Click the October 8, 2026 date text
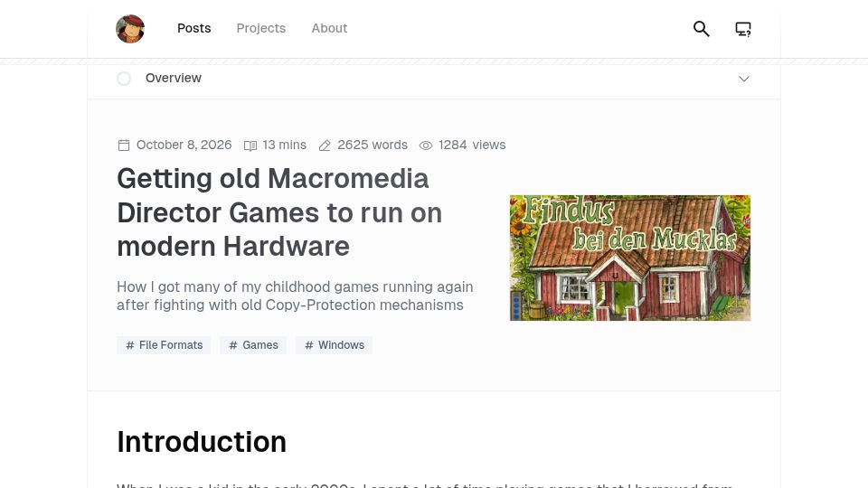The image size is (868, 488). click(x=184, y=145)
